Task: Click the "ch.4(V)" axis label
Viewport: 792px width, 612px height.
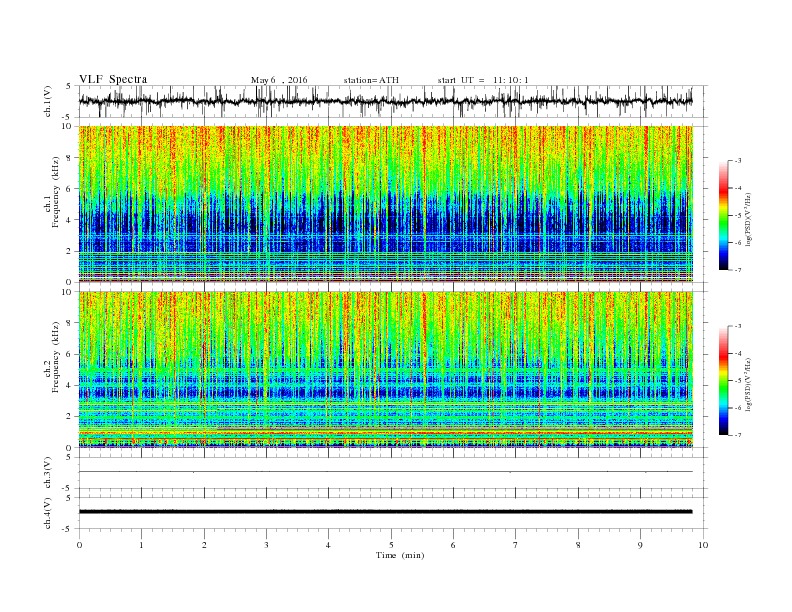Action: coord(47,513)
